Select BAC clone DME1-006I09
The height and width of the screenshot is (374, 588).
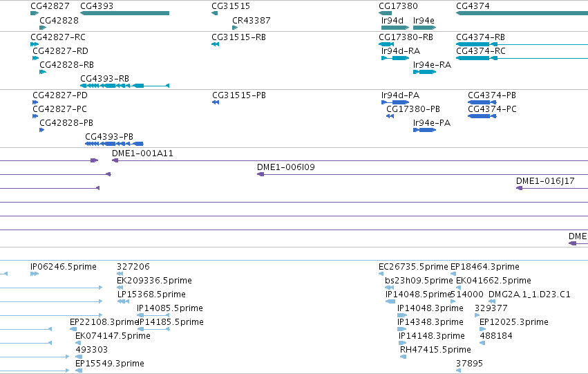286,167
